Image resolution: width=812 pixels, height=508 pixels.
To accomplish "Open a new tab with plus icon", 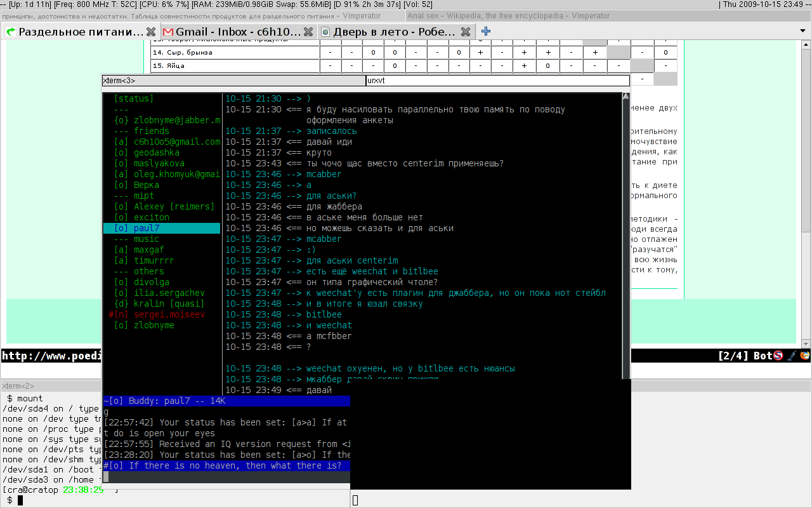I will (x=486, y=31).
